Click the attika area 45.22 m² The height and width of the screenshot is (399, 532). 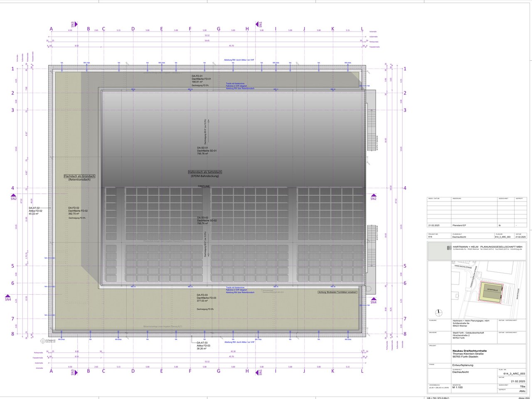point(34,214)
